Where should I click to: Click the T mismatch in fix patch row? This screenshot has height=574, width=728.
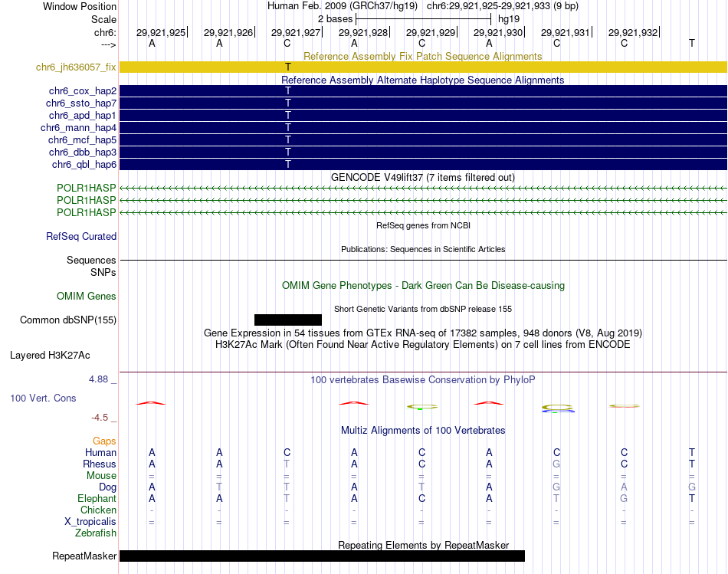[x=288, y=67]
